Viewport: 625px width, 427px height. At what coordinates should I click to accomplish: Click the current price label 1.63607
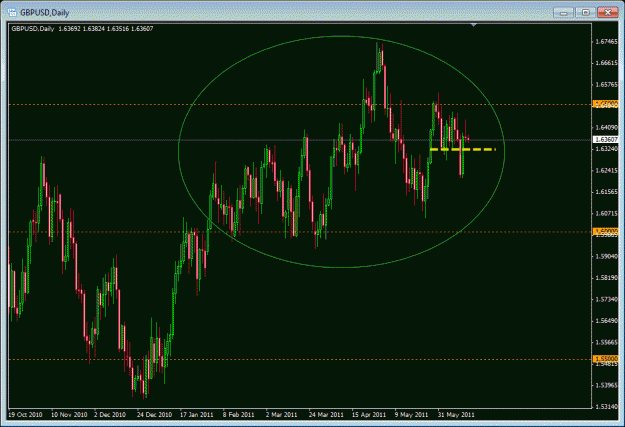click(x=606, y=140)
